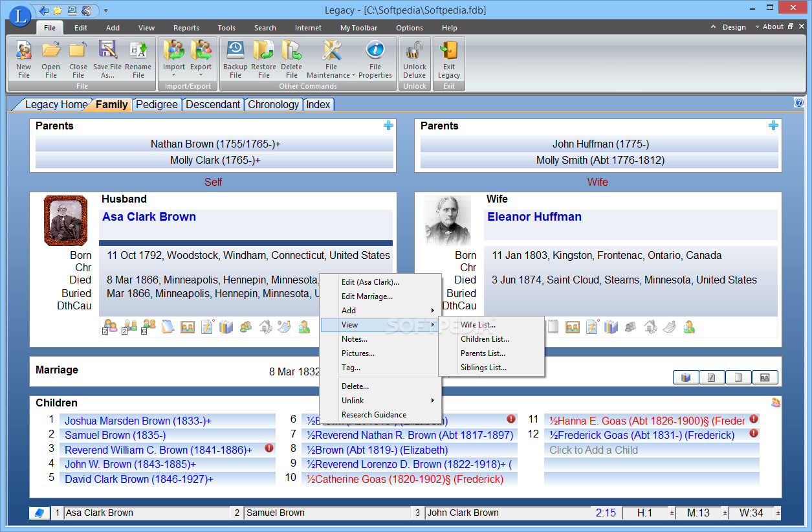Viewport: 812px width, 532px height.
Task: Click the About link at top right
Action: 773,27
